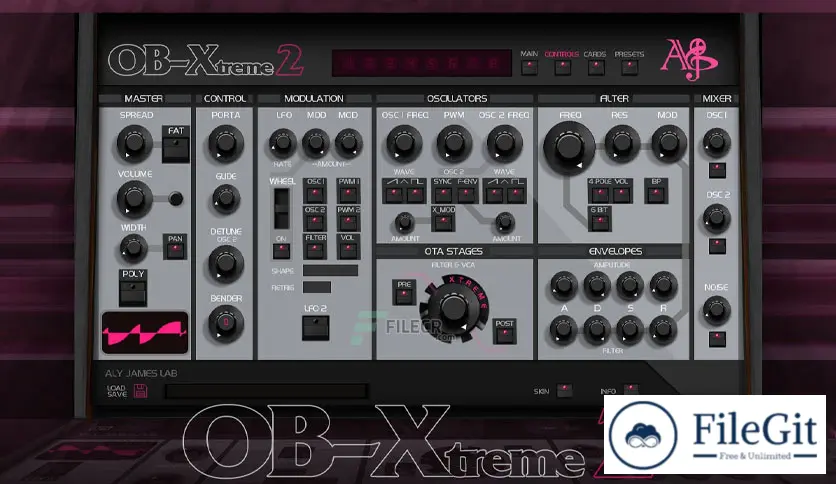
Task: Route LFO to FILTER button
Action: pyautogui.click(x=315, y=251)
